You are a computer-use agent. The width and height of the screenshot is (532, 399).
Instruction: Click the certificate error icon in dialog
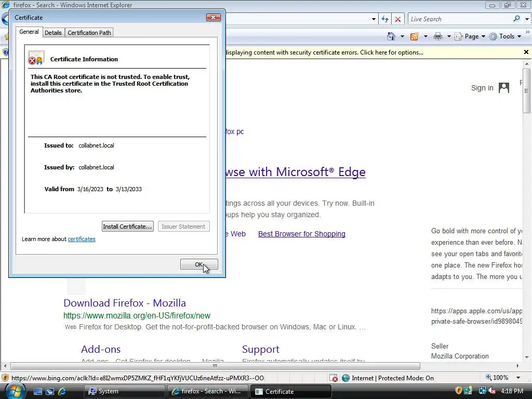pyautogui.click(x=36, y=58)
